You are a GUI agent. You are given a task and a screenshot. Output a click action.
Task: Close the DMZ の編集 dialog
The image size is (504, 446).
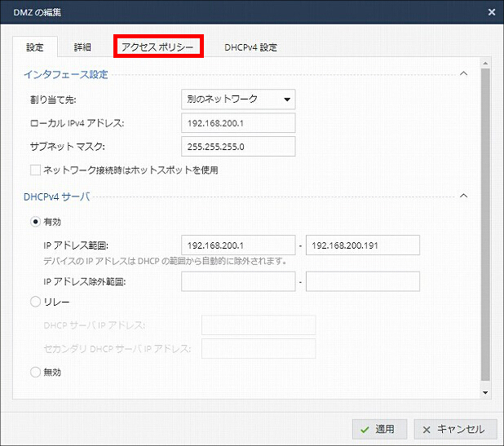coord(492,12)
